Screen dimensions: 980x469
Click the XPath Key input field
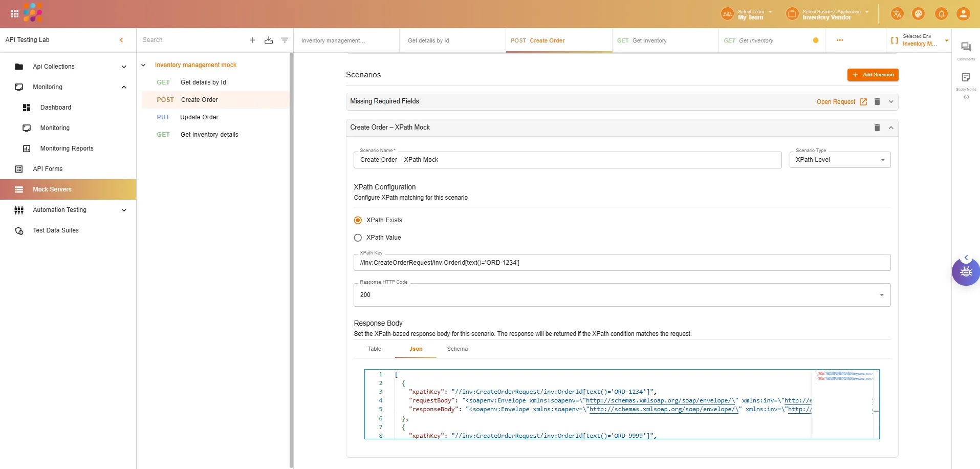click(x=622, y=263)
